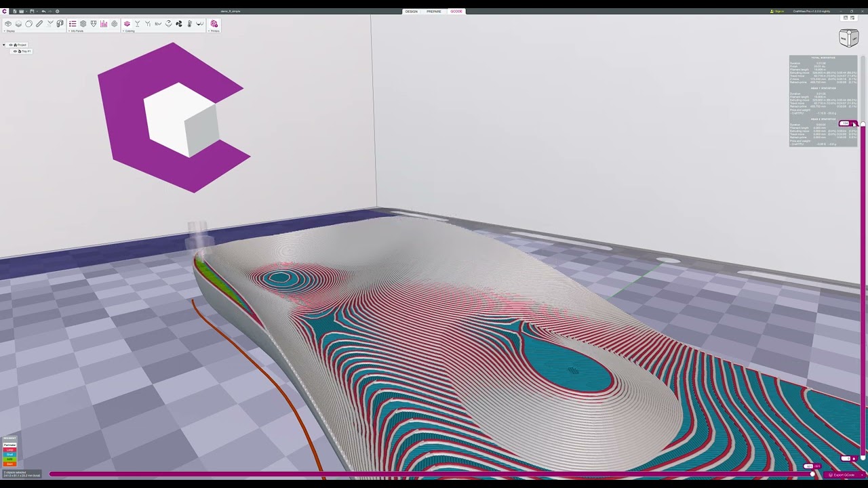Click the view settings icon beside screenshot icon
868x488 pixels.
point(852,18)
